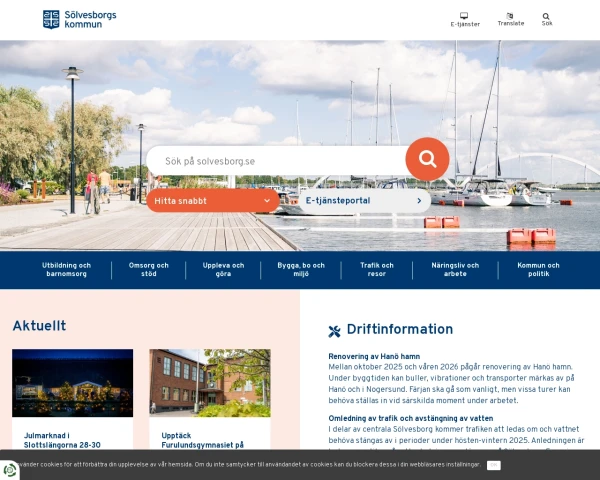Open E-tjänster via the monitor icon
This screenshot has width=600, height=480.
click(x=464, y=16)
